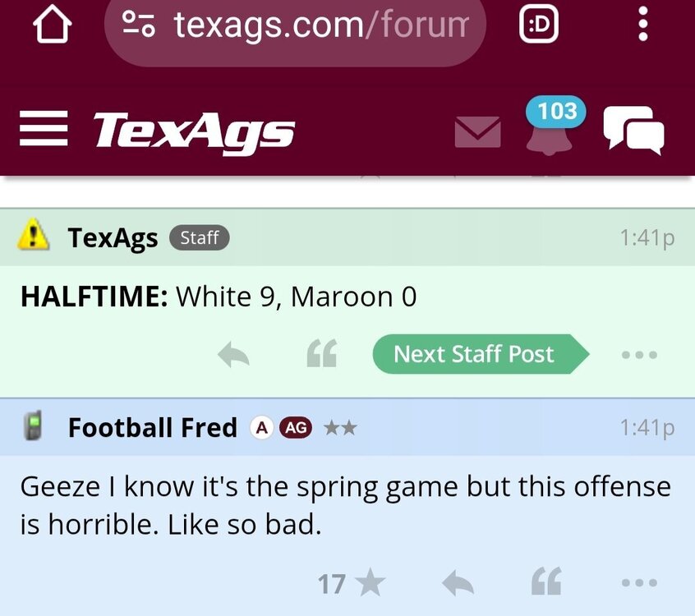Screen dimensions: 695x616
Task: Open the forum chat bubbles icon
Action: click(633, 130)
